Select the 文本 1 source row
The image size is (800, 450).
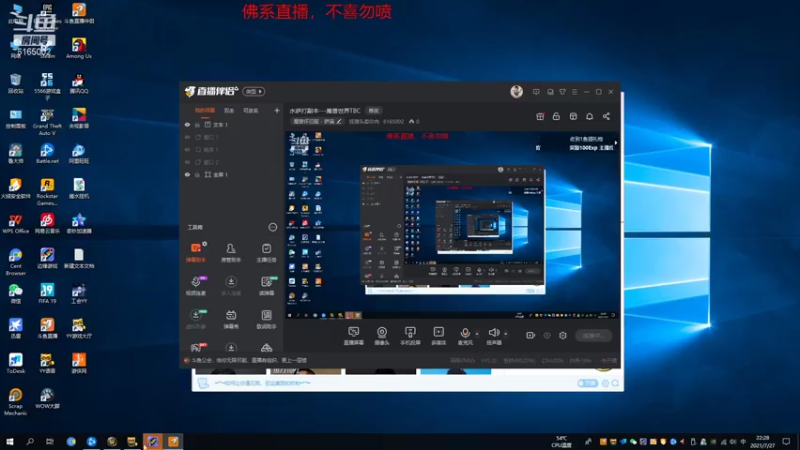231,124
